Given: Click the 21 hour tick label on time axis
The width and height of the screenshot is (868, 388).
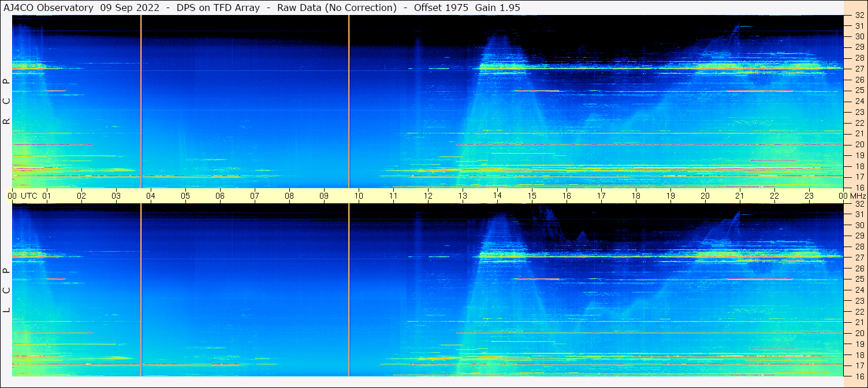Looking at the screenshot, I should [x=740, y=196].
